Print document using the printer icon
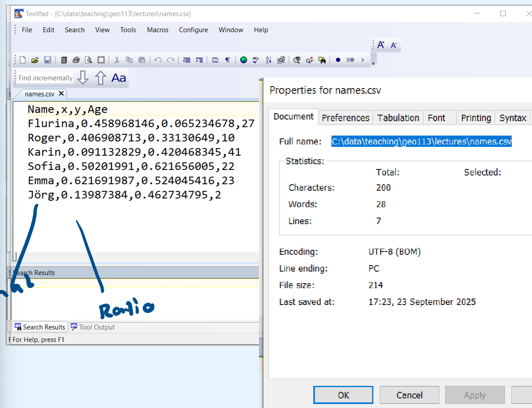 (76, 60)
